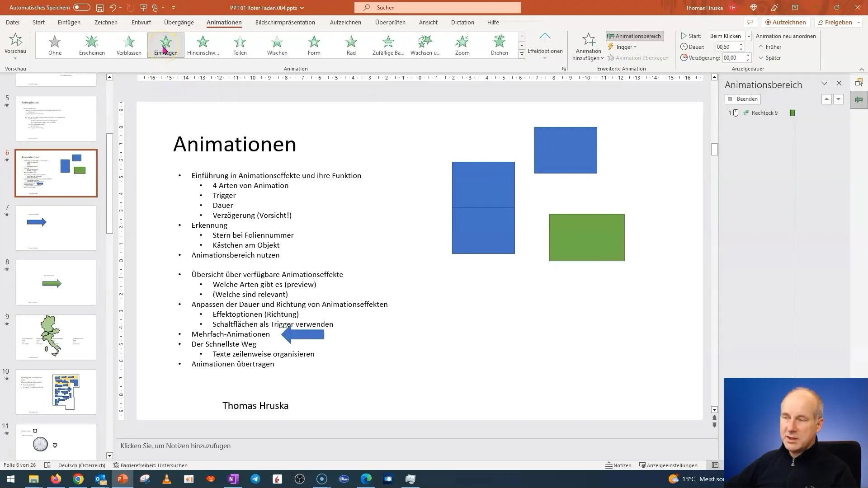The height and width of the screenshot is (488, 868).
Task: Select the Form animation effect
Action: (x=314, y=45)
